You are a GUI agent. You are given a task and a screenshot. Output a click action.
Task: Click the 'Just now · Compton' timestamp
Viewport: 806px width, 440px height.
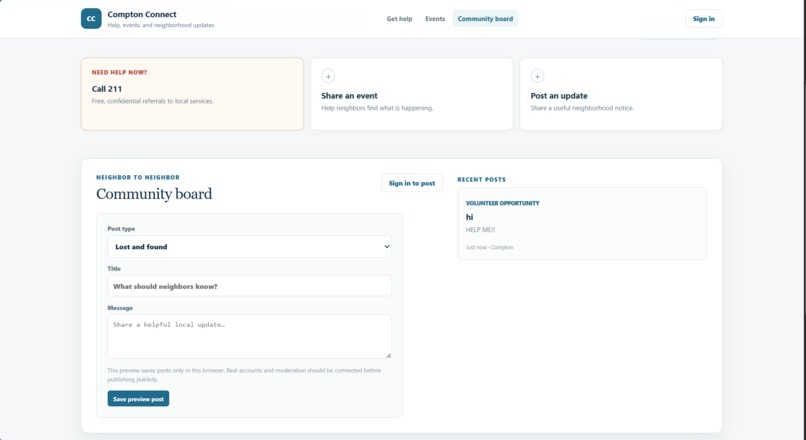point(489,247)
